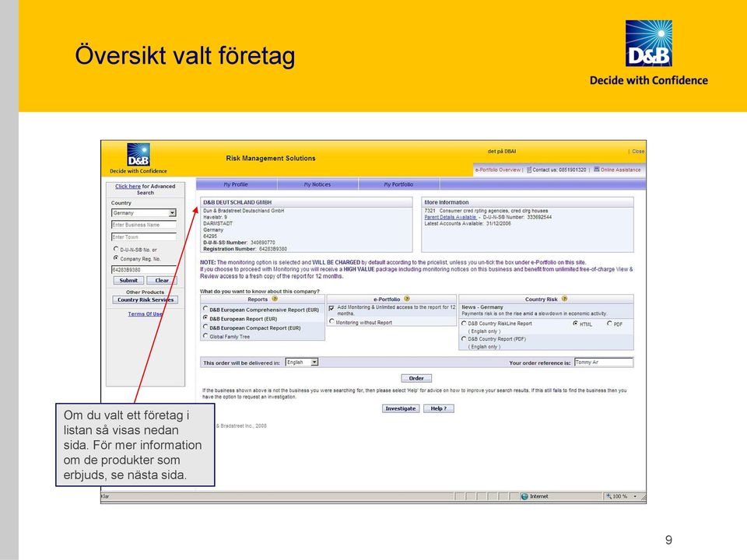Switch to the My Notices tab
747x560 pixels.
coord(317,184)
